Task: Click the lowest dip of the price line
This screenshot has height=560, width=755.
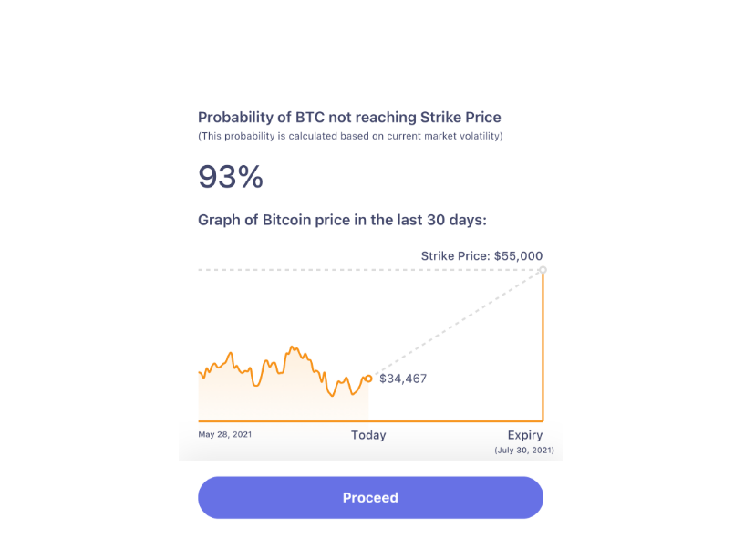Action: 332,395
